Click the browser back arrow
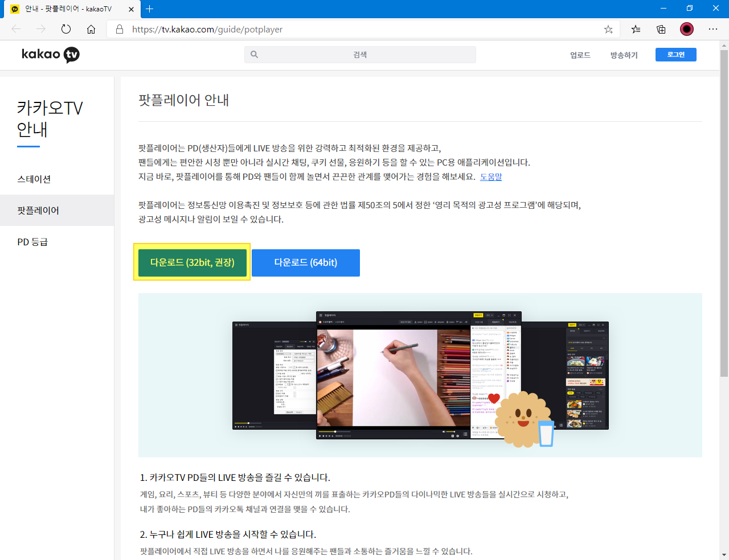This screenshot has height=560, width=729. [16, 29]
